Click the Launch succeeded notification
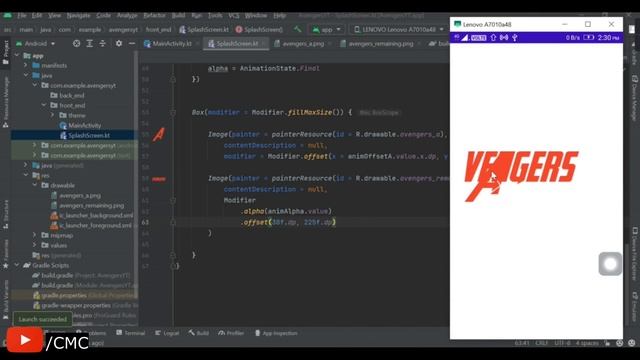 click(x=42, y=319)
